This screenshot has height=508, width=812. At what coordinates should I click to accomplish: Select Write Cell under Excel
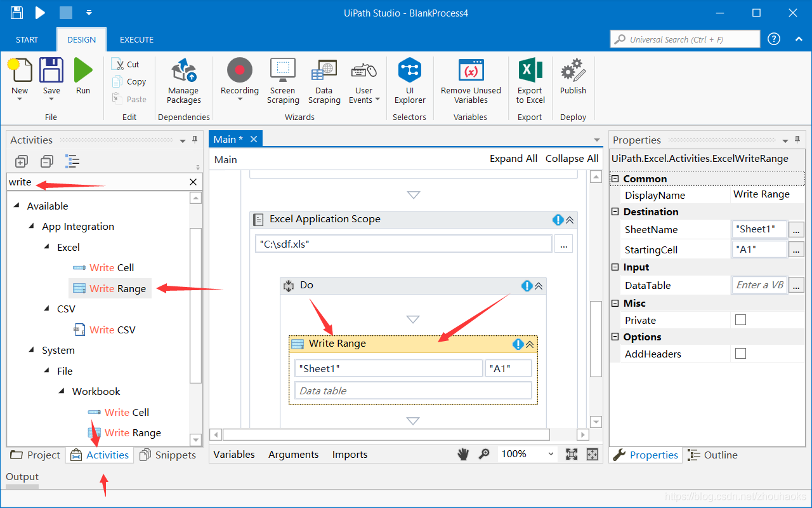point(103,268)
